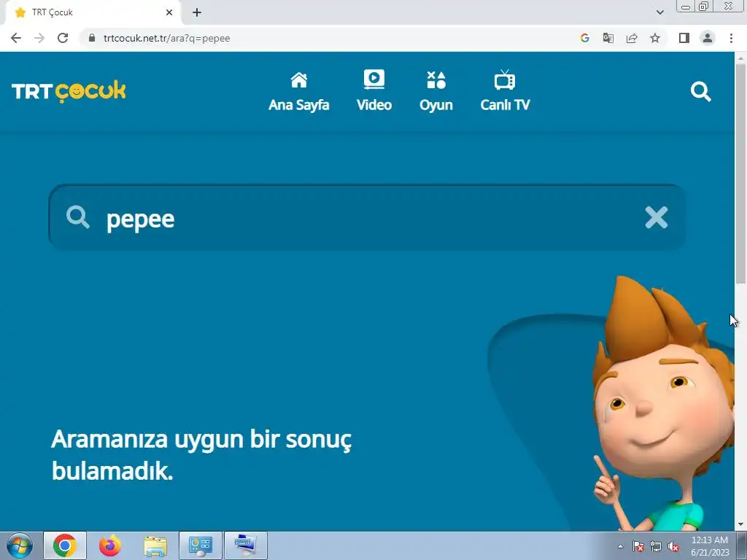Viewport: 747px width, 560px height.
Task: Show hidden system tray icons
Action: click(620, 546)
